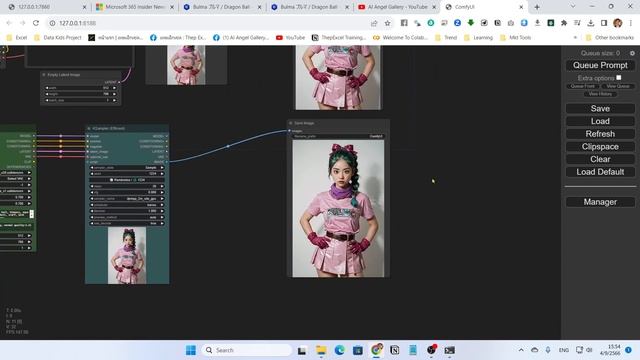Screen dimensions: 640x360
Task: Open the scheduler dropdown showing karras
Action: (127, 205)
